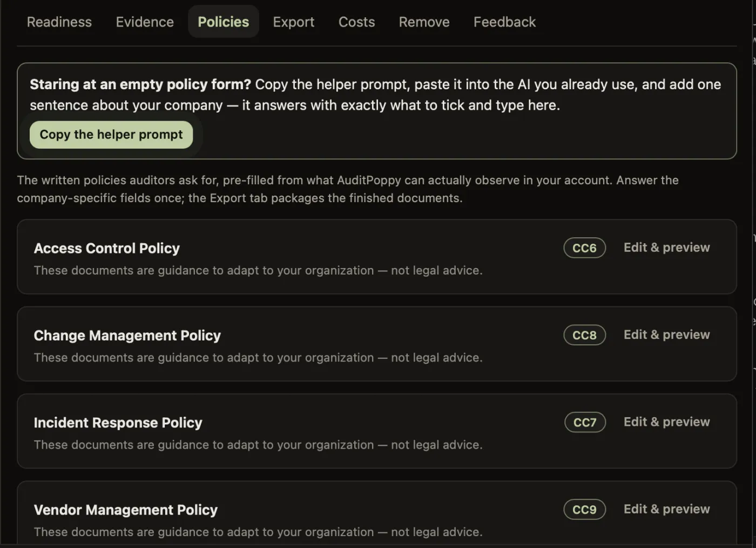Click the CC9 badge
This screenshot has height=548, width=756.
click(x=584, y=510)
